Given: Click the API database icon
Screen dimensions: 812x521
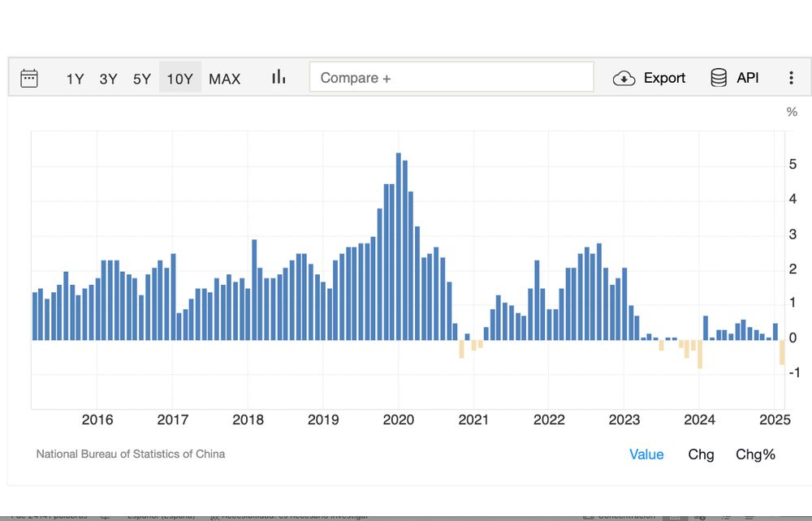Looking at the screenshot, I should [x=719, y=78].
